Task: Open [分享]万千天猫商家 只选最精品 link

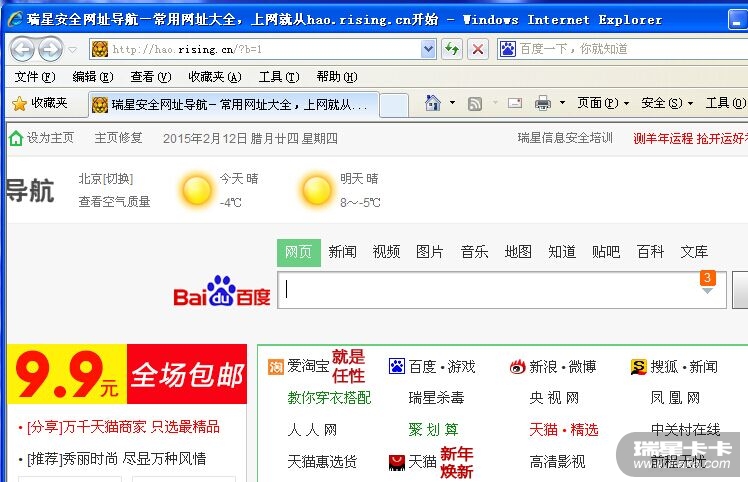Action: (124, 427)
